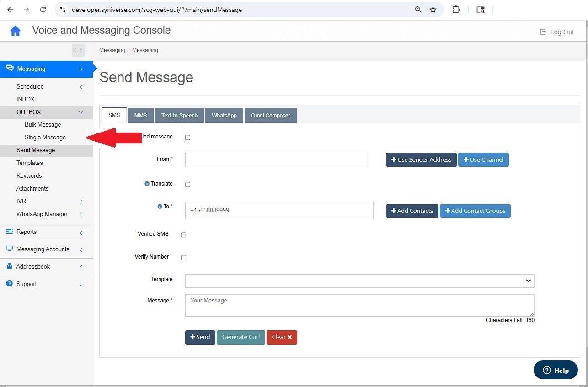588x387 pixels.
Task: Click into the Your Message text area
Action: click(x=359, y=305)
